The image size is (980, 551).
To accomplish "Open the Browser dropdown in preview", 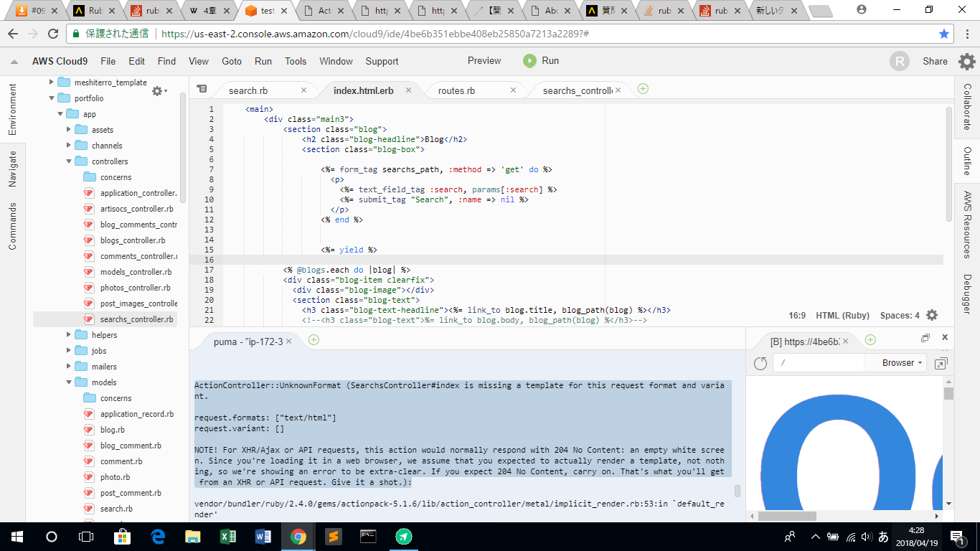I will (x=902, y=363).
